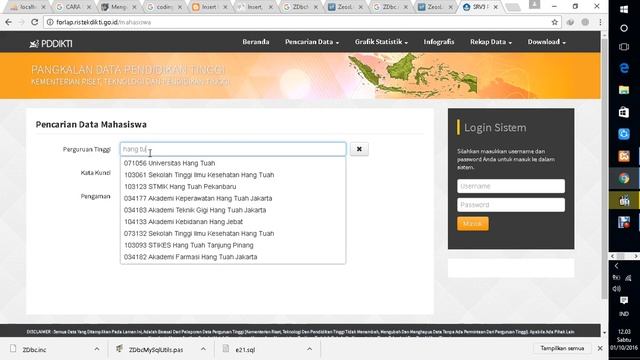Open Action Center notification icon
This screenshot has height=360, width=640.
tap(624, 301)
